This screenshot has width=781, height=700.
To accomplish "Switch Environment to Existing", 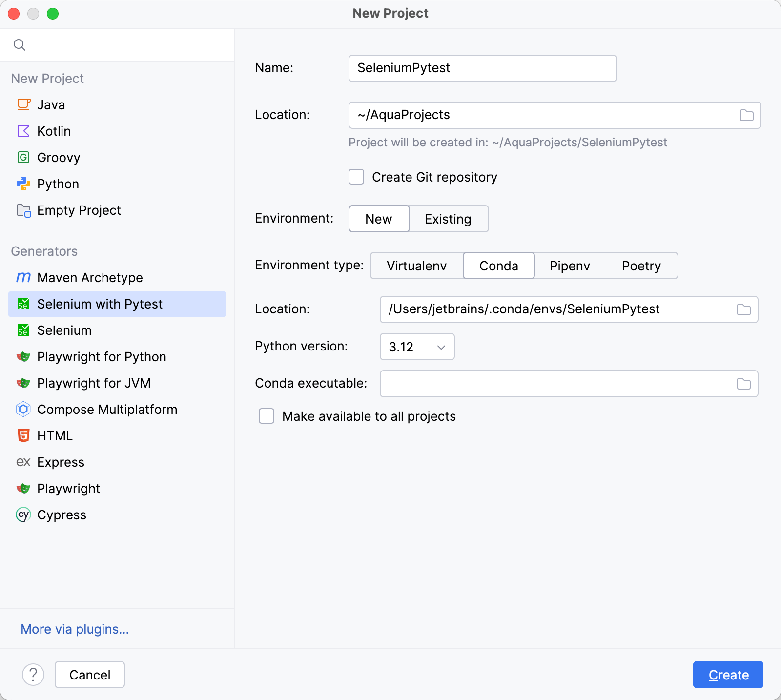I will click(x=448, y=219).
